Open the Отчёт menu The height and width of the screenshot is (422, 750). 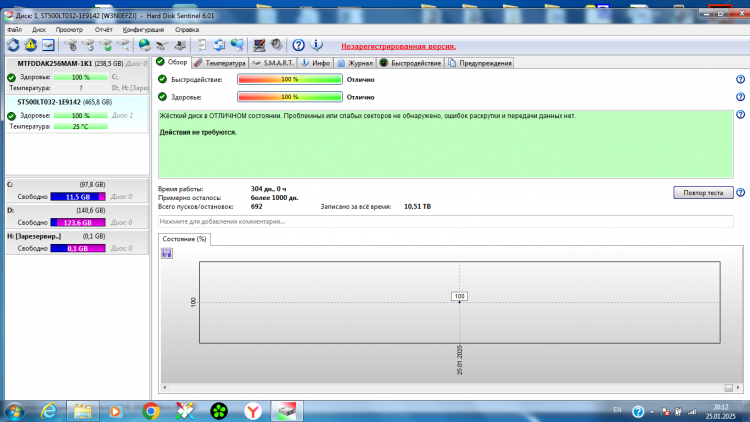point(103,30)
